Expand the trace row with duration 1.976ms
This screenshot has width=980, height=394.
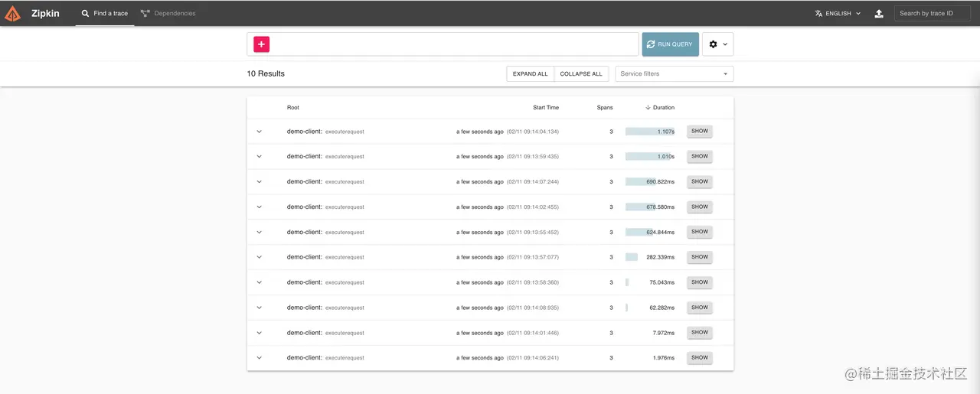259,357
